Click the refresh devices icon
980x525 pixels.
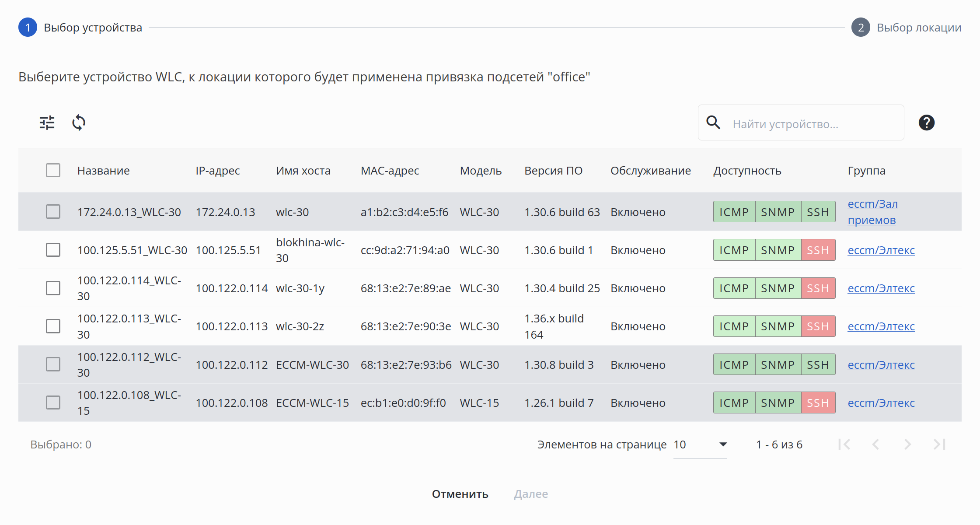tap(79, 123)
